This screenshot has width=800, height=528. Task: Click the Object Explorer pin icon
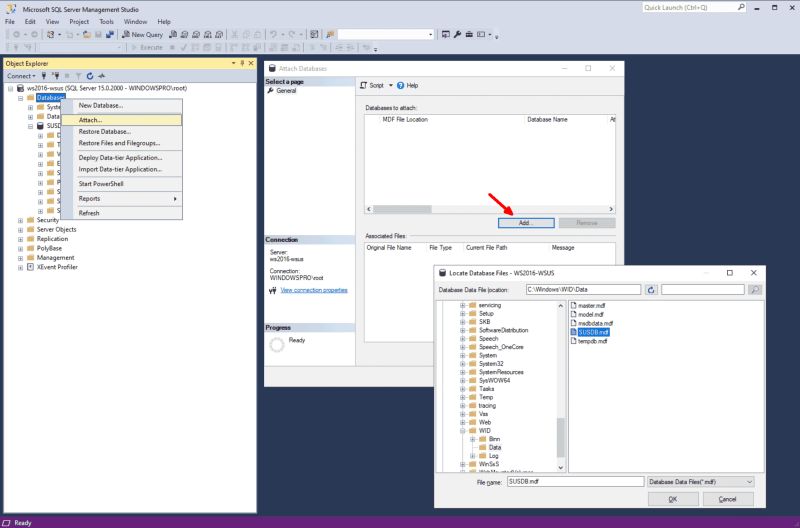242,63
